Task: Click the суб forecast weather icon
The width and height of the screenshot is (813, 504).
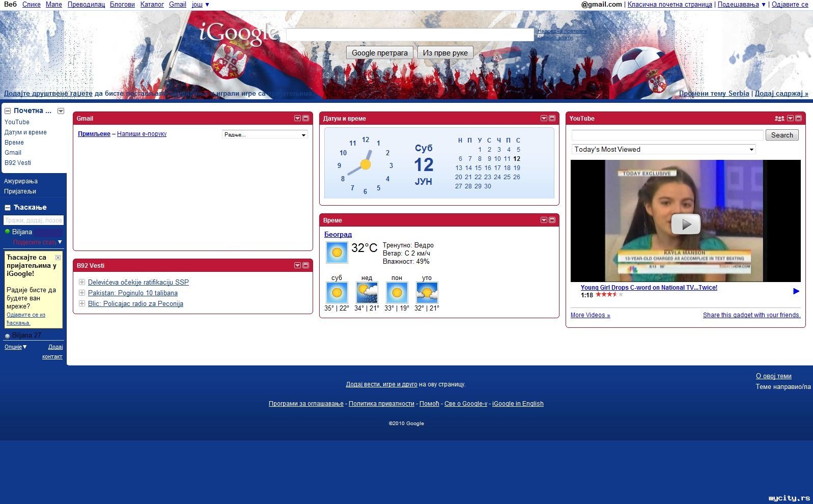Action: click(x=337, y=293)
